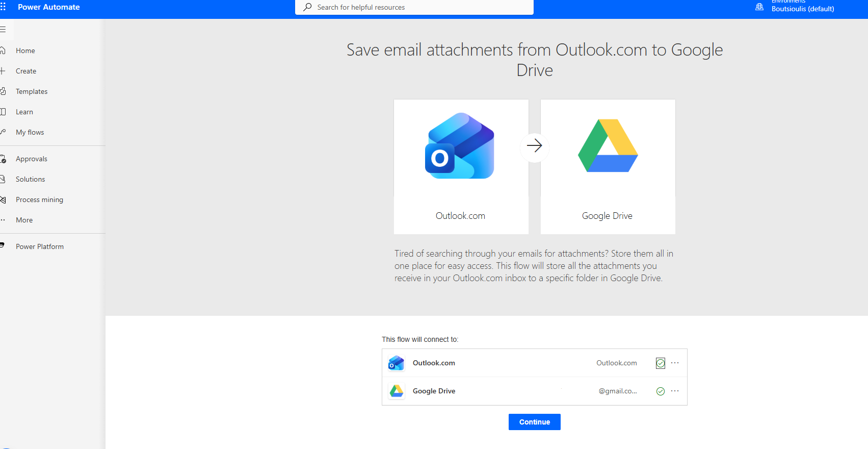Select the Outlook.com connection checkmark
Viewport: 868px width, 449px height.
(x=660, y=363)
